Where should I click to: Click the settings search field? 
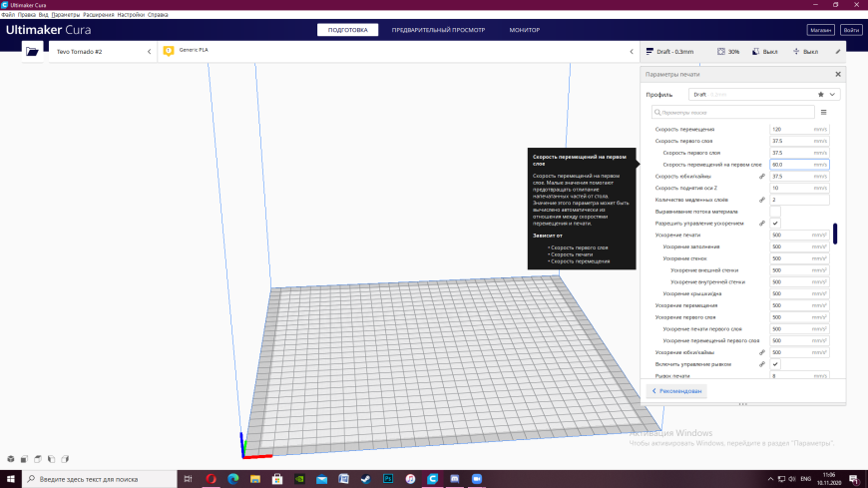(x=732, y=113)
